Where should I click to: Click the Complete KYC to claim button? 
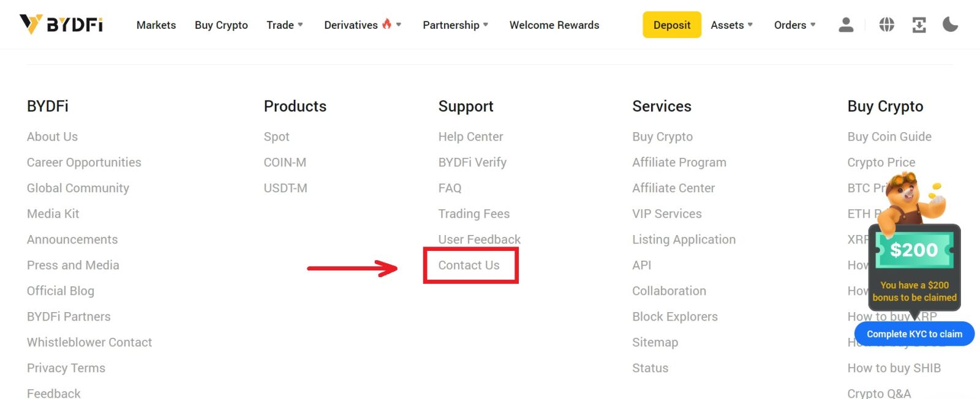coord(914,334)
